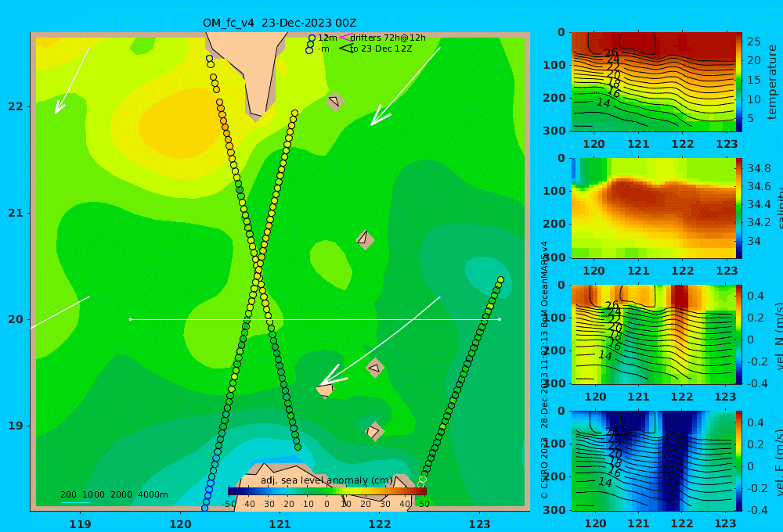
Task: Click contour label "14" in temperature panel
Action: 604,102
